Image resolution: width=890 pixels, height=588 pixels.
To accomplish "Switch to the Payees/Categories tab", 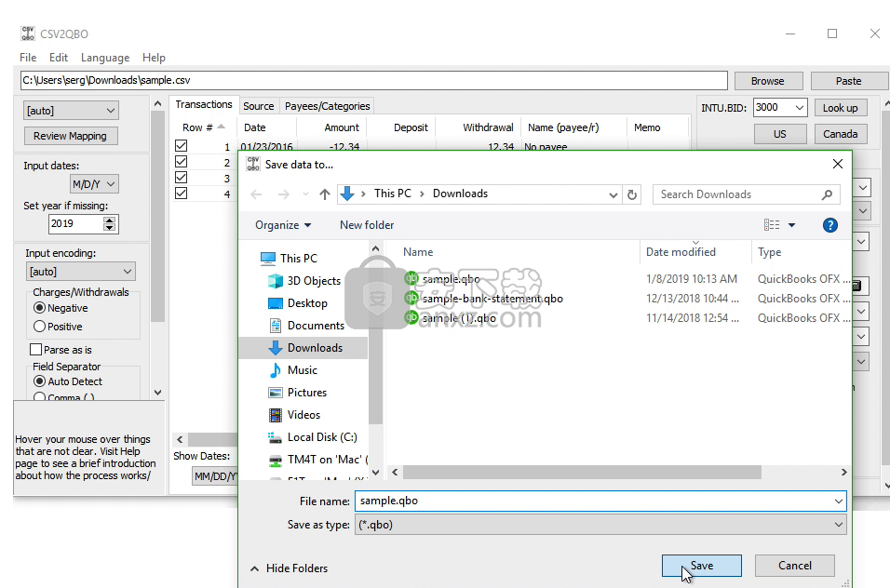I will (x=327, y=106).
